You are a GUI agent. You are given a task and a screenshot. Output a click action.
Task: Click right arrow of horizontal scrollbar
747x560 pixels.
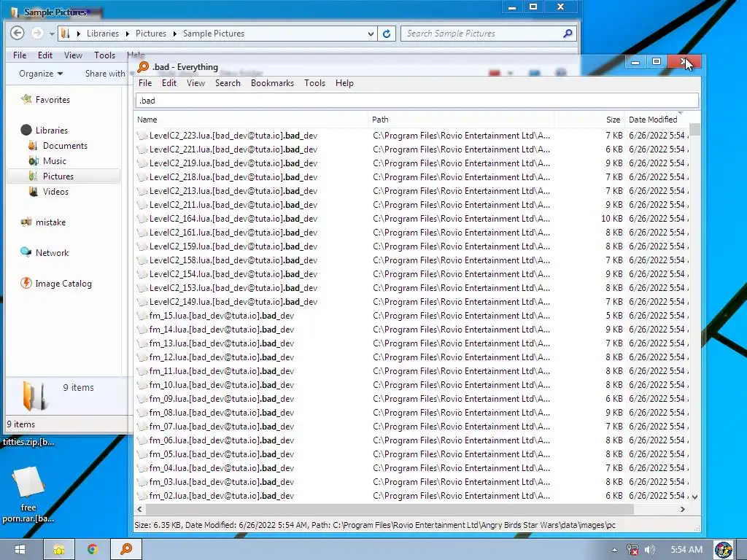click(682, 509)
